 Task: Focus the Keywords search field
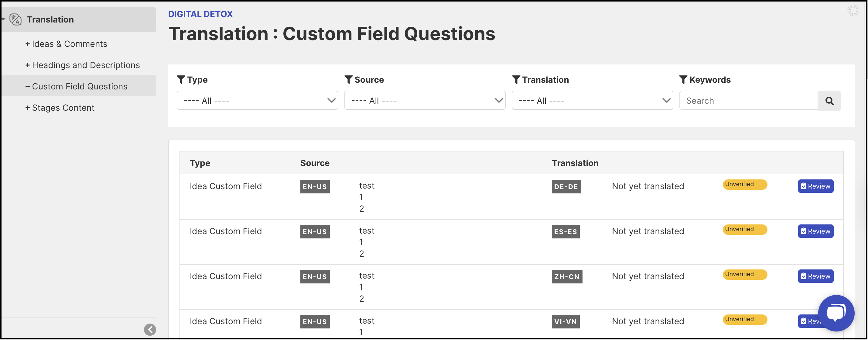click(x=748, y=101)
